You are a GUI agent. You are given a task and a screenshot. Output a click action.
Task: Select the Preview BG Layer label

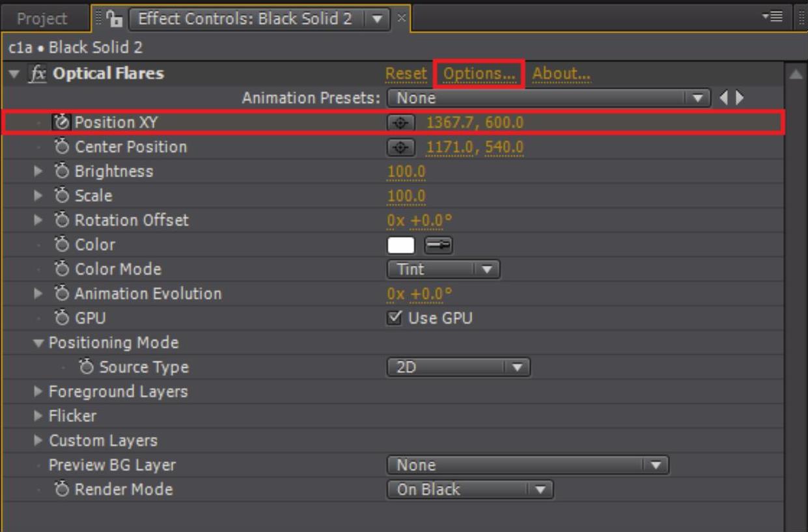[x=112, y=465]
